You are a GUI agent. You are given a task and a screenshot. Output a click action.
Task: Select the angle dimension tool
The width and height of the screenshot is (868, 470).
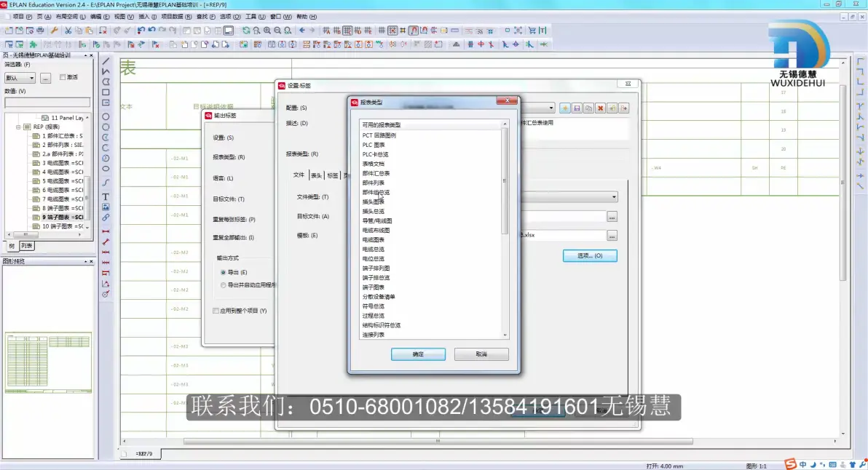106,284
